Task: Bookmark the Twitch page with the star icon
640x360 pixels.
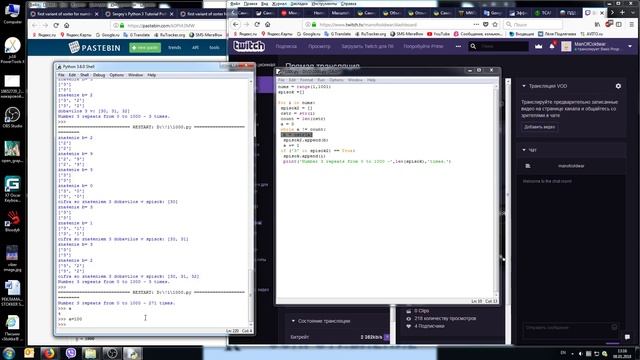Action: (x=495, y=24)
